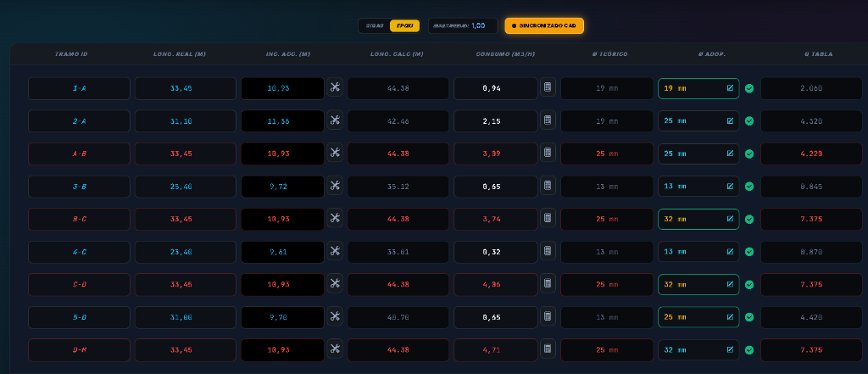Click the Tramo ID column header
Viewport: 868px width, 374px height.
pyautogui.click(x=71, y=54)
